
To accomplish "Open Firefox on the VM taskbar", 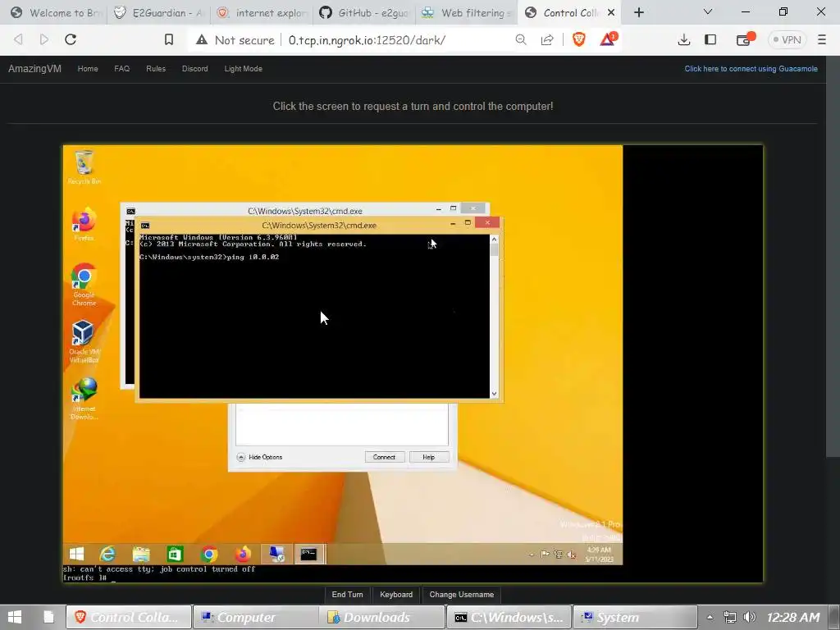I will coord(243,554).
